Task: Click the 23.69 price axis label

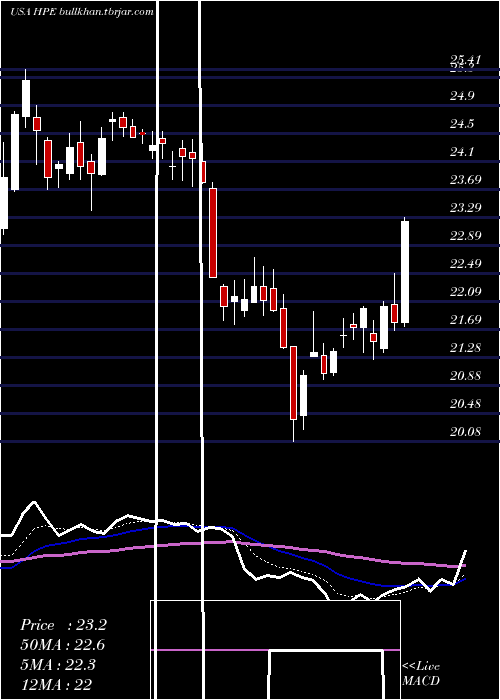Action: click(x=465, y=180)
